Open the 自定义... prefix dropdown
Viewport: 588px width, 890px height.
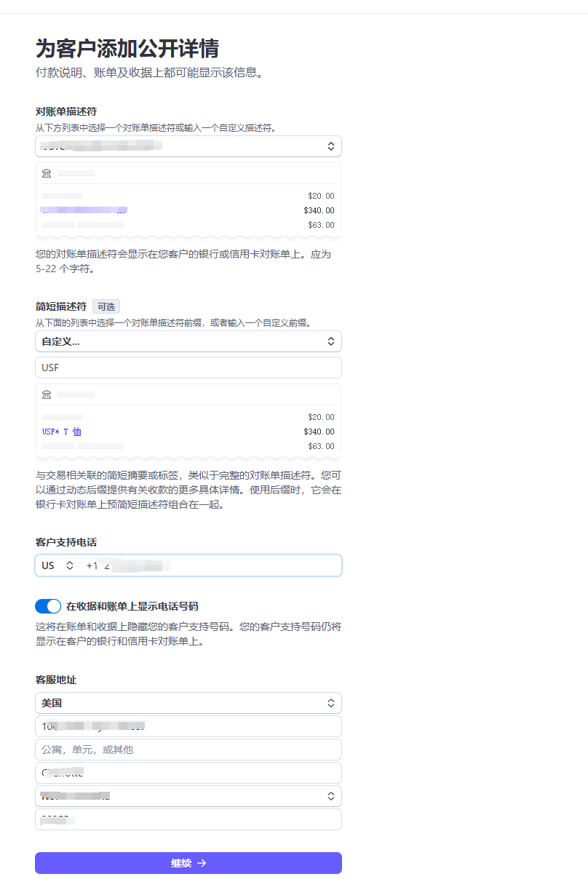[x=188, y=341]
